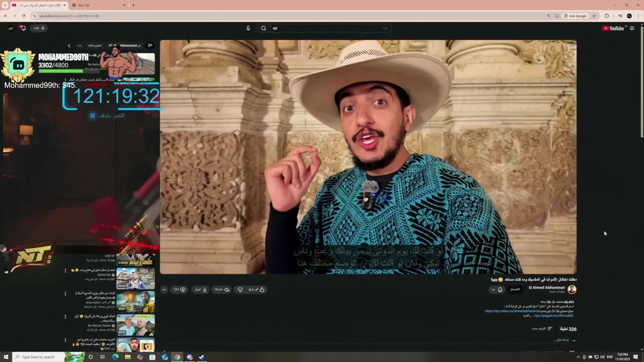Open options menu for Ibn Hattuta Travels video
Viewport: 644px width, 362px height.
click(65, 317)
